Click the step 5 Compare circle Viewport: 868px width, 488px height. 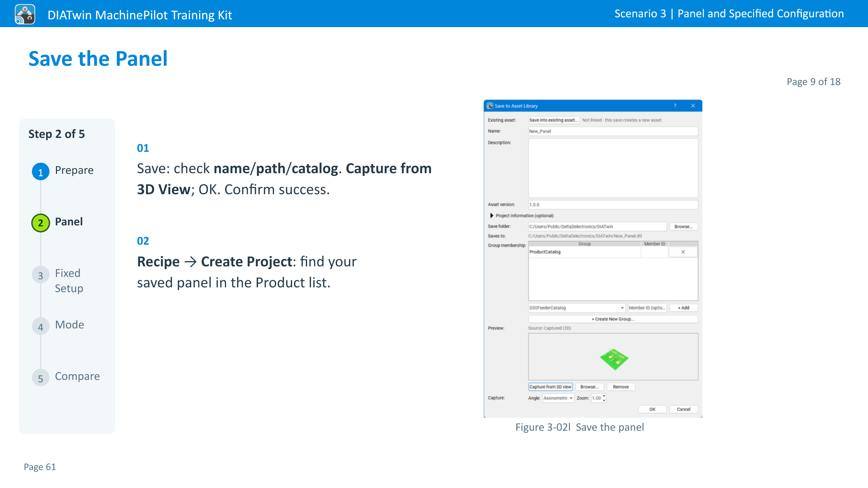41,378
